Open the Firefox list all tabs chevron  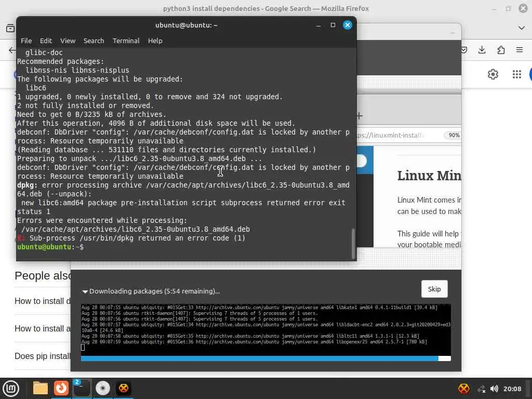(522, 28)
